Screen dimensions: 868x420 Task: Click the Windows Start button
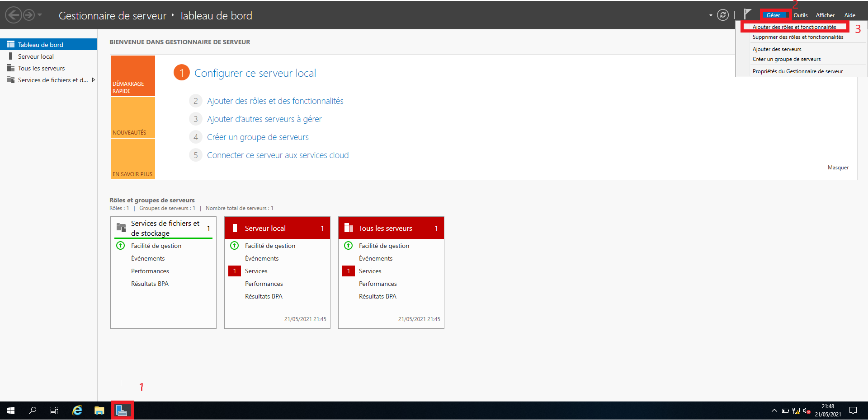[11, 411]
